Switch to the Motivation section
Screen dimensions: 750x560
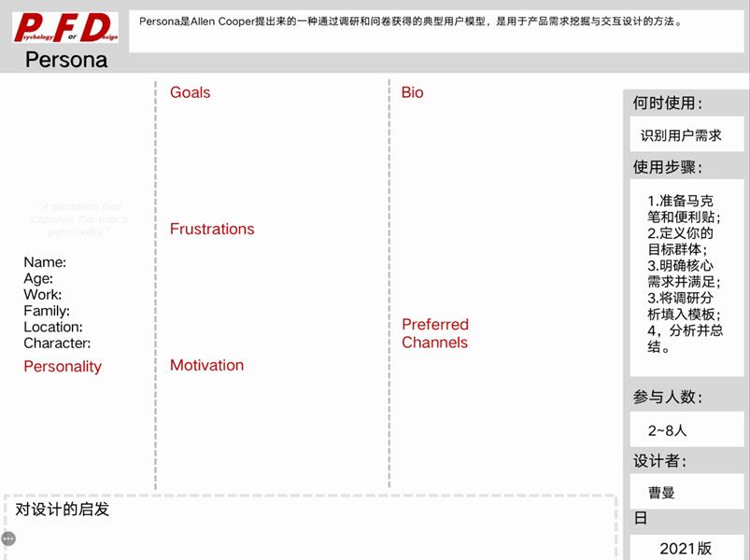pos(205,365)
